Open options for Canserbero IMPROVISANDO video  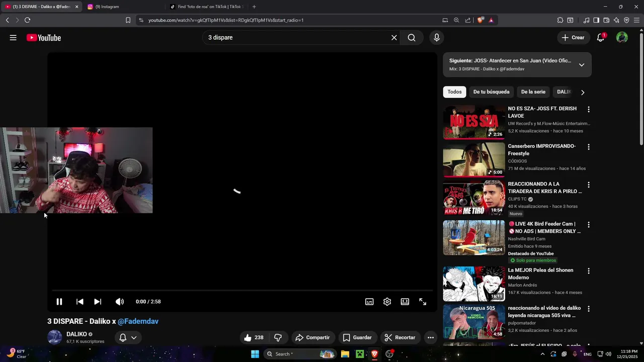[588, 147]
